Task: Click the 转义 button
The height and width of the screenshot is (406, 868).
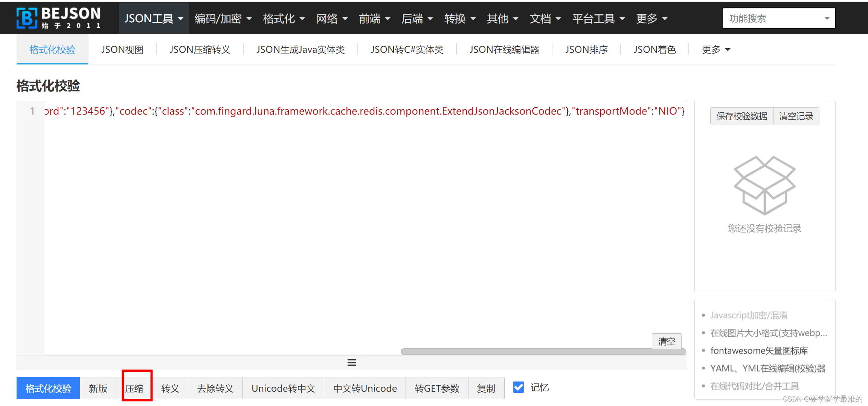Action: (170, 388)
